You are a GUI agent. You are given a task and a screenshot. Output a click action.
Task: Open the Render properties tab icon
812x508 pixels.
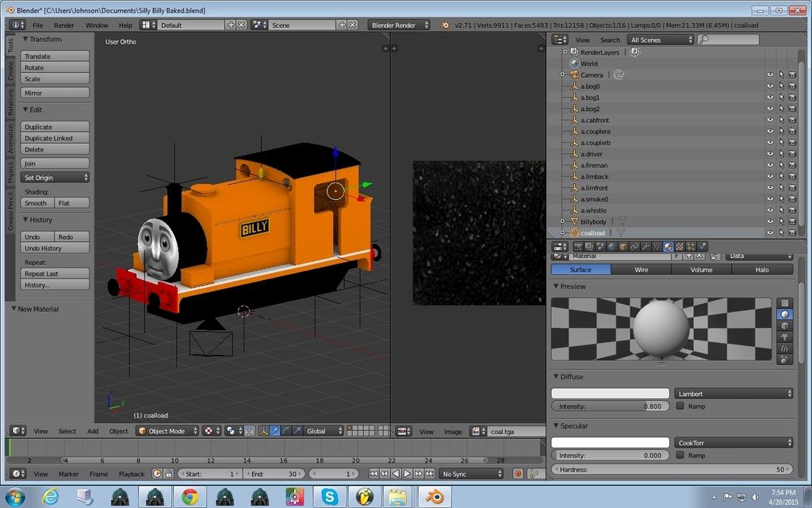578,247
